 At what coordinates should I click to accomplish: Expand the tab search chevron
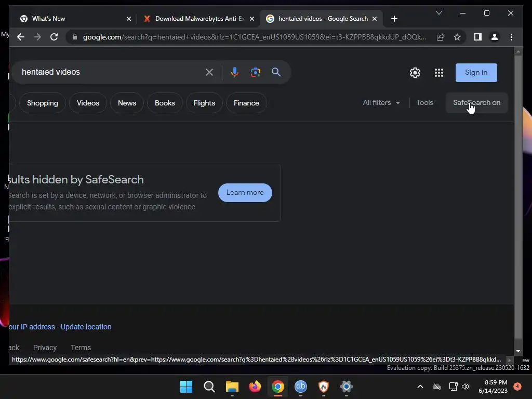[x=438, y=13]
